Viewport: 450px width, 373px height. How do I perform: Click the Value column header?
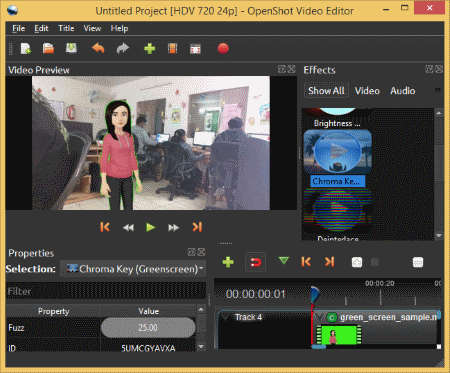(148, 311)
